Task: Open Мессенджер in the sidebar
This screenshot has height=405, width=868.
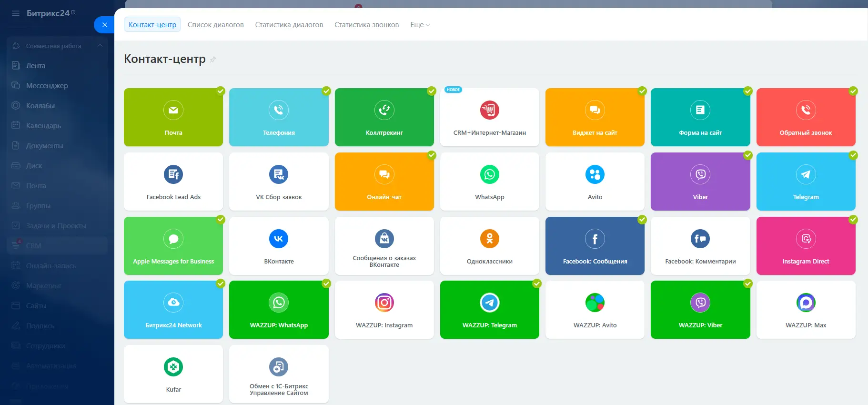Action: point(57,86)
